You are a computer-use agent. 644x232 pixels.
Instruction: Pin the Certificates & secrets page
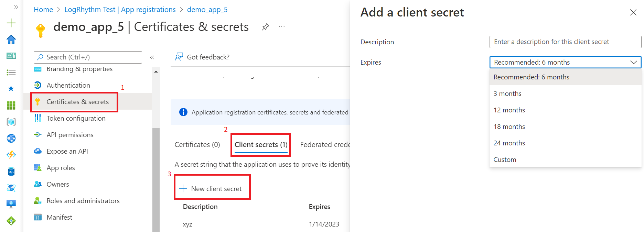point(265,27)
